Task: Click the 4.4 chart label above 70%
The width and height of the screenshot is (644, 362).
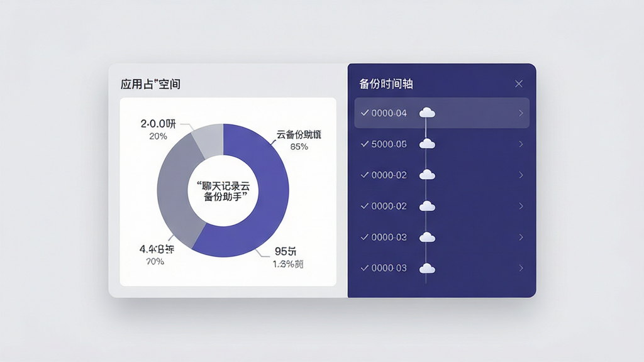Action: [x=157, y=249]
